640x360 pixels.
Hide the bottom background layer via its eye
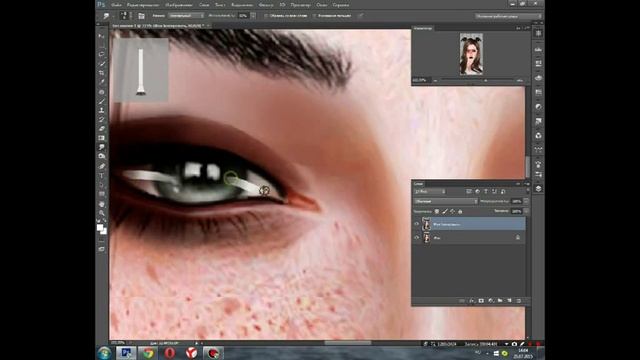click(x=417, y=238)
